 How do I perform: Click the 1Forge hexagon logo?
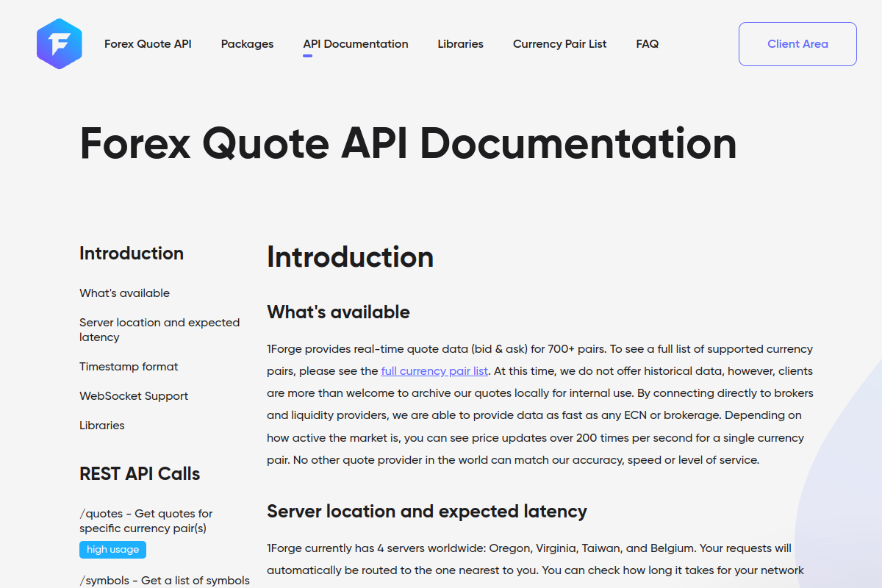[x=60, y=44]
